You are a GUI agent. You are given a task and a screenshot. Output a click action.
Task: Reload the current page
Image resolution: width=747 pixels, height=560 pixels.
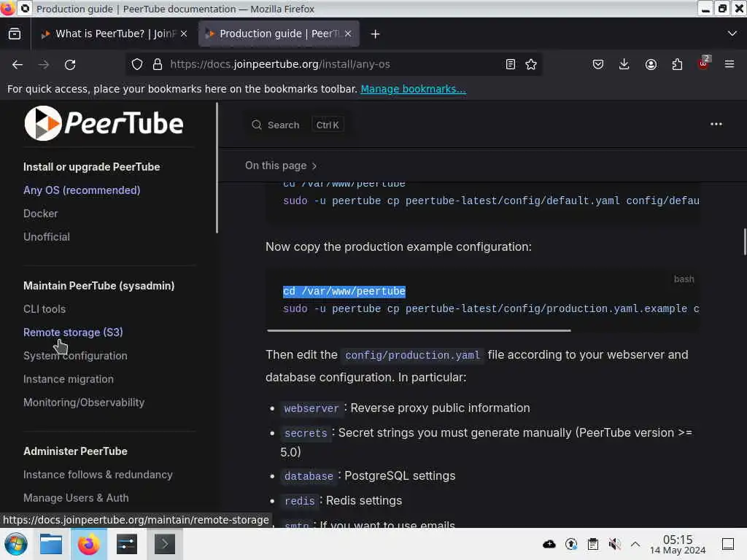click(70, 64)
